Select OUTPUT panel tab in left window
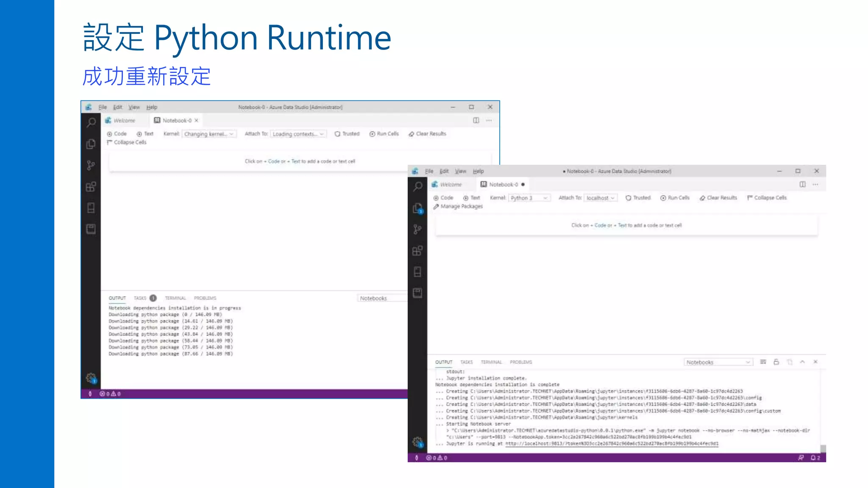 117,298
